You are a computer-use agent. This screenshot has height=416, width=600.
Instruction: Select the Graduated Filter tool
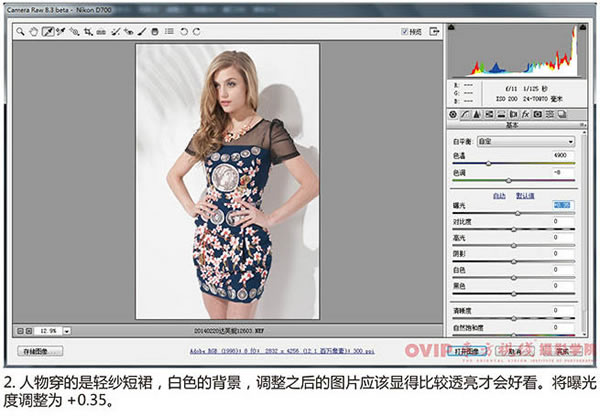(x=155, y=31)
